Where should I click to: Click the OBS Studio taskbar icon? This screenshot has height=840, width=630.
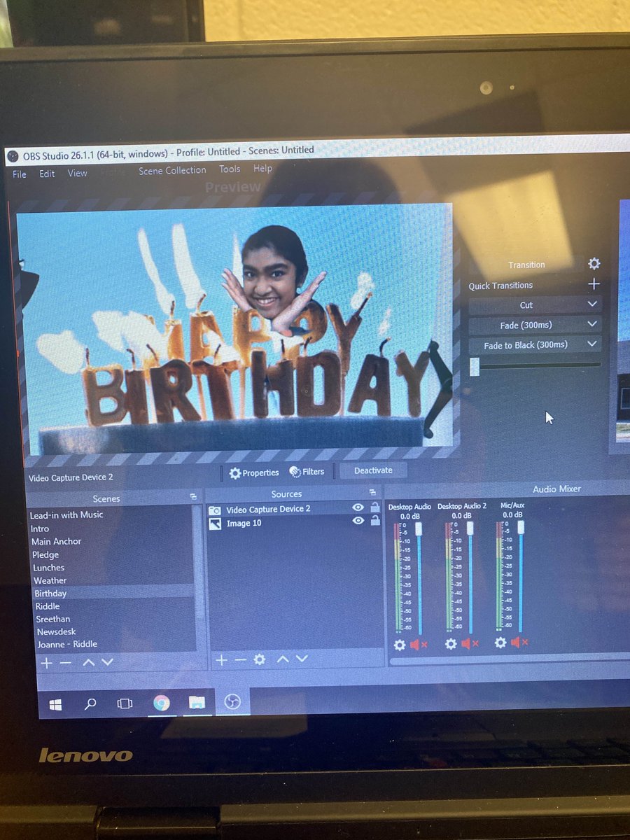tap(232, 701)
